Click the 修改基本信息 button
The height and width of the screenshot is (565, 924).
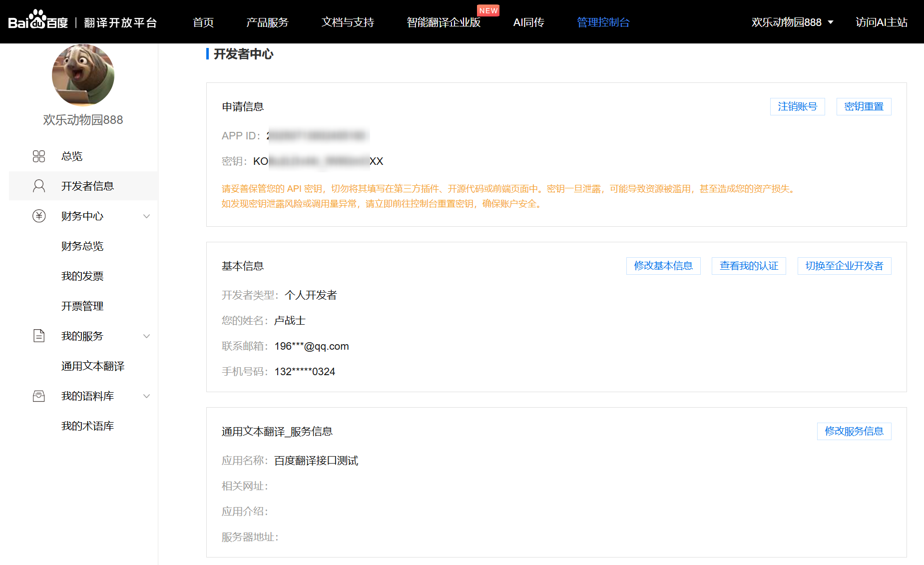pyautogui.click(x=663, y=266)
